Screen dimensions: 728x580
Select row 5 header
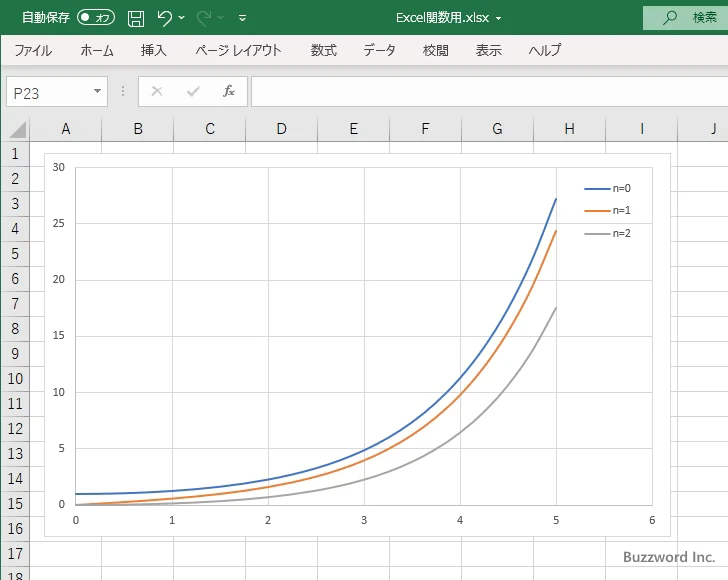(15, 254)
